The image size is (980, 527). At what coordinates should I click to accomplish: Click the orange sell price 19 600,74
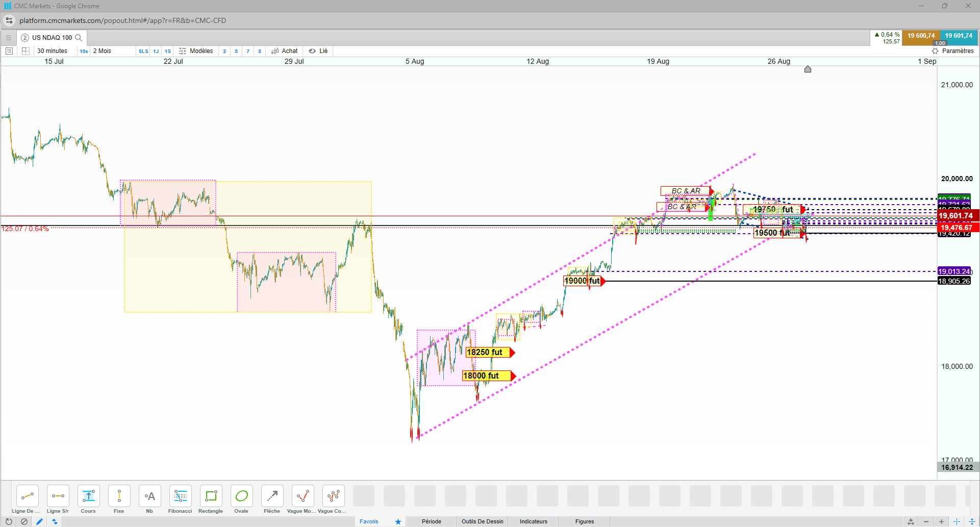click(x=921, y=37)
